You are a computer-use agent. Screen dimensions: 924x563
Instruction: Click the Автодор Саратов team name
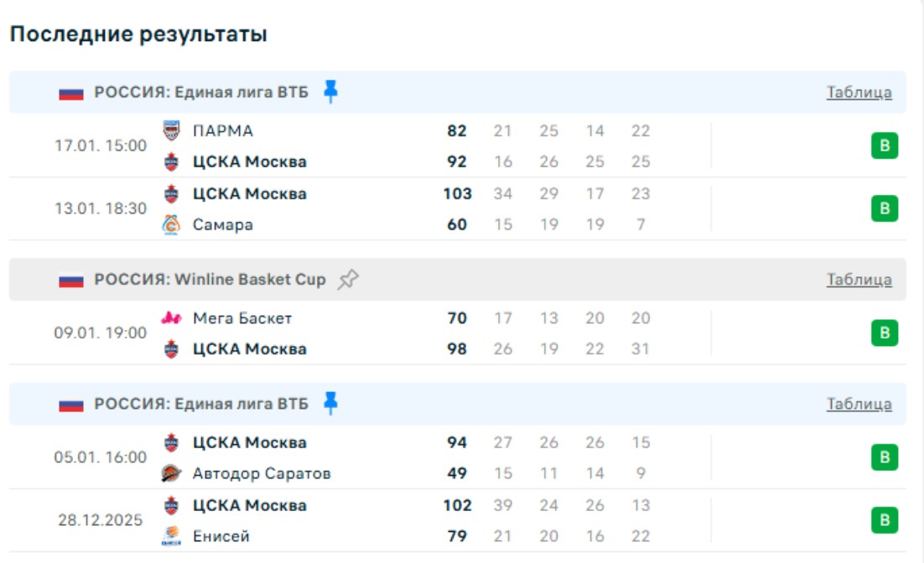[262, 473]
